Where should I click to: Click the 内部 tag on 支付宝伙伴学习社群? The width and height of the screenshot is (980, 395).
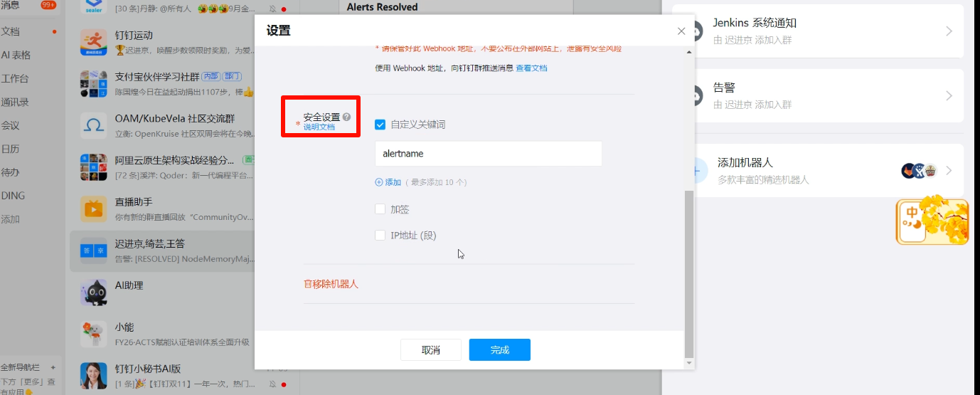tap(211, 76)
